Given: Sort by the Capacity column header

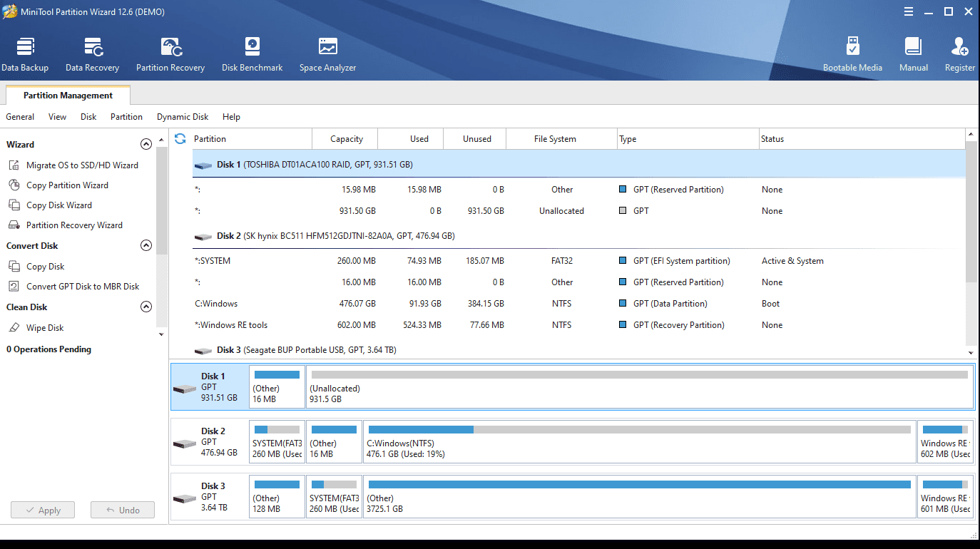Looking at the screenshot, I should point(346,139).
